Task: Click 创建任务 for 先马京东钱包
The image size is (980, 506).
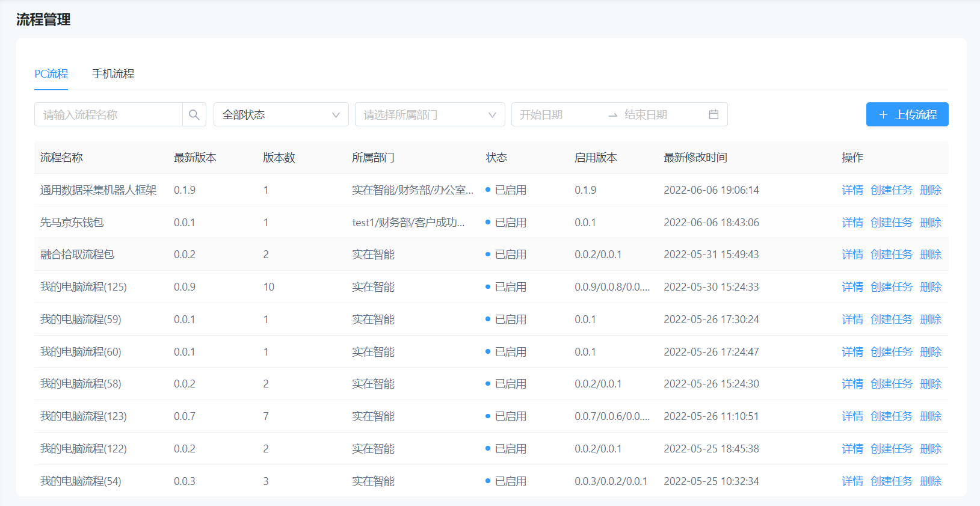Action: coord(891,223)
